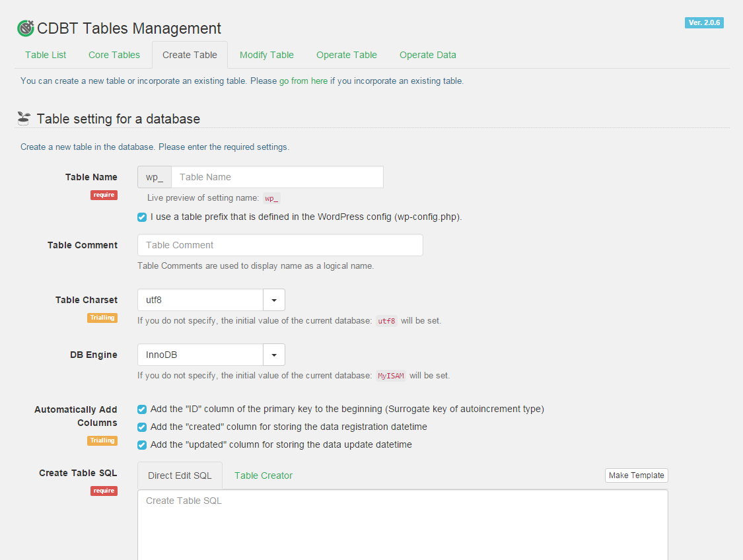Select the Operate Table tab
This screenshot has height=560, width=743.
347,55
